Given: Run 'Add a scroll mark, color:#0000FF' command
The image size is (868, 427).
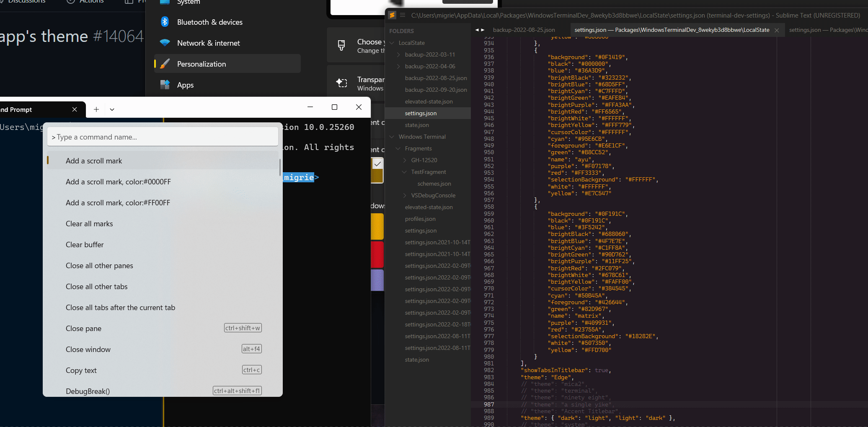Looking at the screenshot, I should coord(163,182).
